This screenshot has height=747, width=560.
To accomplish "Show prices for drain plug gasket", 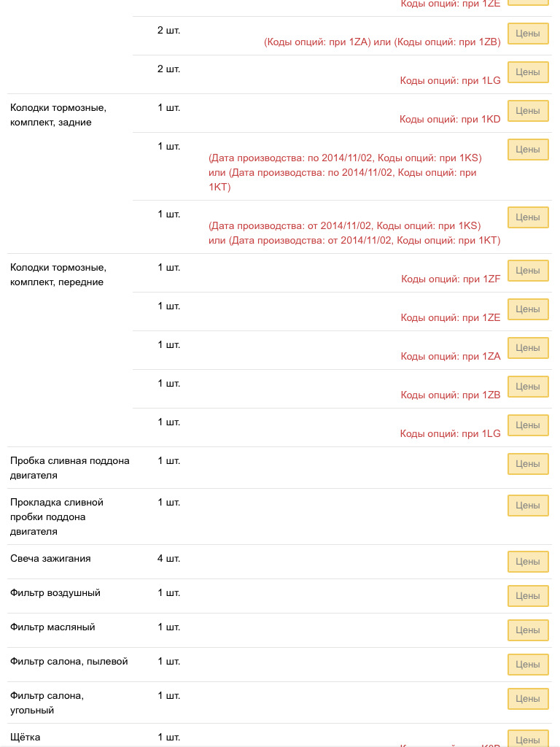I will [x=528, y=505].
